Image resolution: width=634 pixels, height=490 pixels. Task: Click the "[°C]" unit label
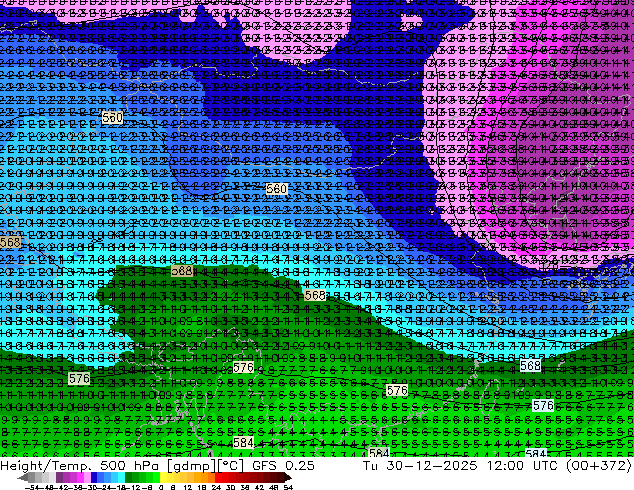pos(231,466)
